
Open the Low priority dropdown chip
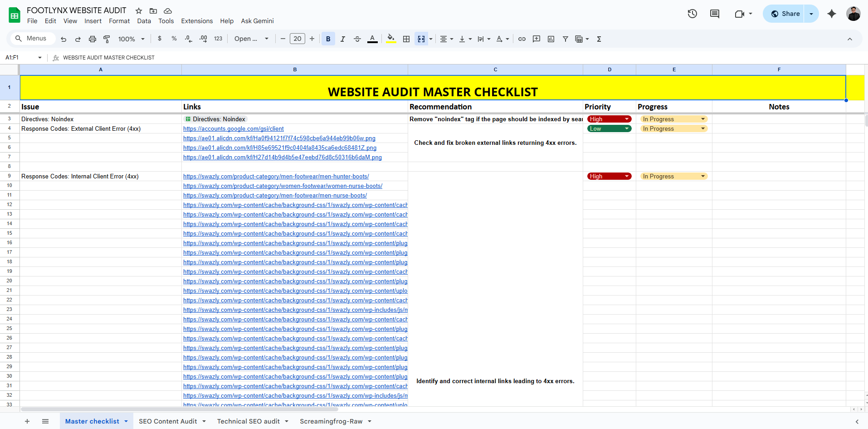tap(609, 129)
